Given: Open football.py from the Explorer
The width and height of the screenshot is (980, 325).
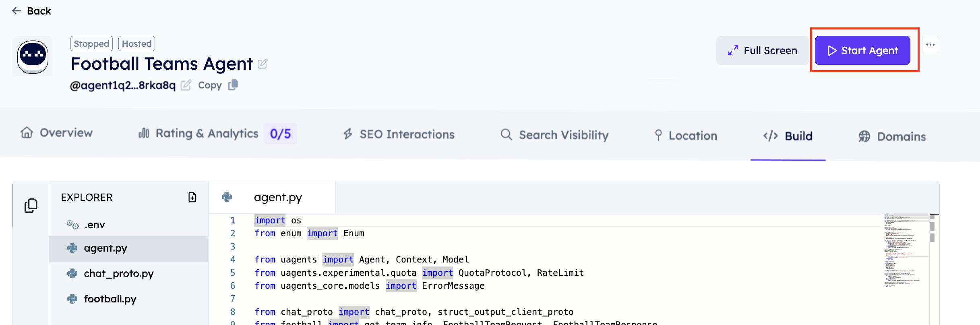Looking at the screenshot, I should coord(110,299).
